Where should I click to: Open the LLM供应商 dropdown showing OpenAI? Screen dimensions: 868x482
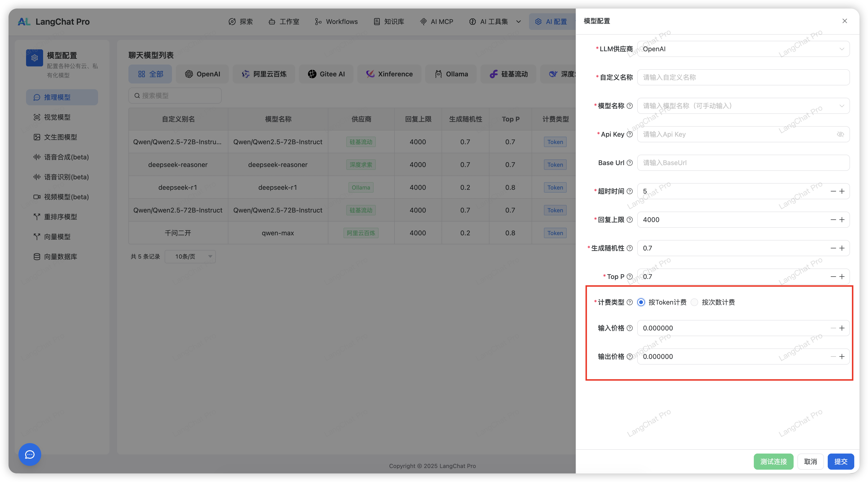pos(743,49)
